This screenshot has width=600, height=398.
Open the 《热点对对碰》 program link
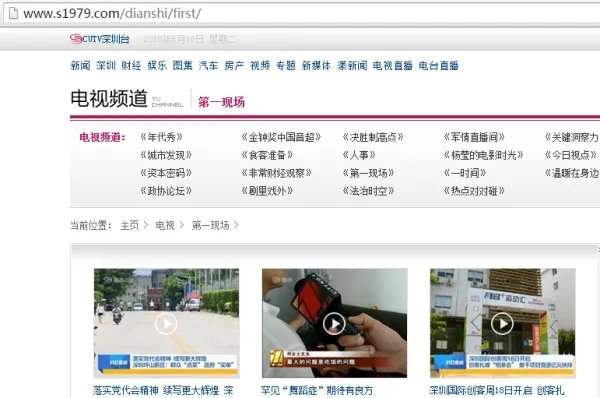click(x=474, y=191)
